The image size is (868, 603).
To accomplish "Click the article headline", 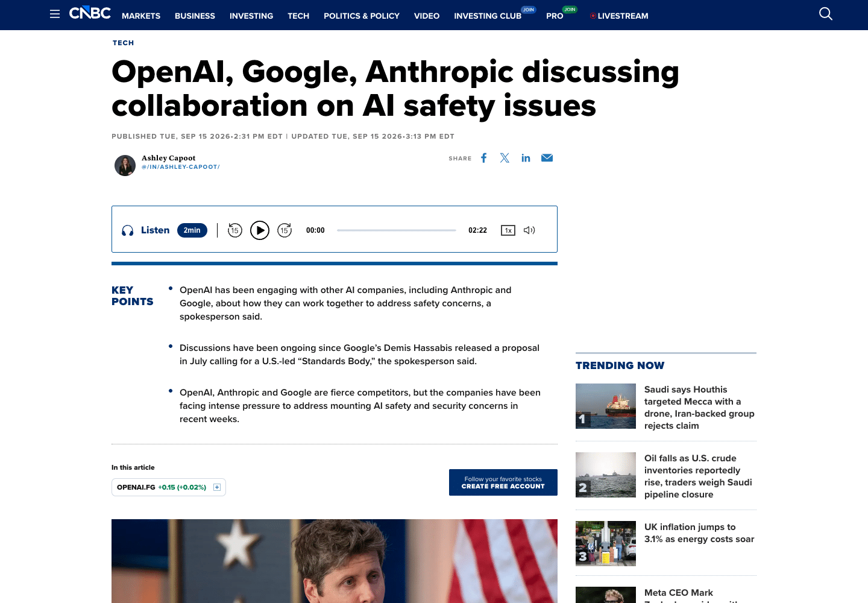I will pyautogui.click(x=395, y=89).
